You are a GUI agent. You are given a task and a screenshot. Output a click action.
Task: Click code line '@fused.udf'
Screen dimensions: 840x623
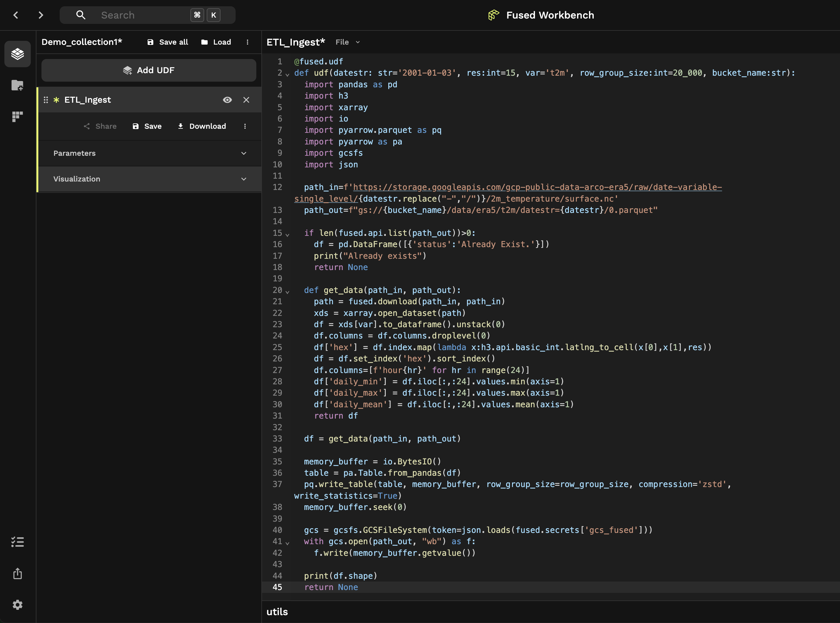319,62
